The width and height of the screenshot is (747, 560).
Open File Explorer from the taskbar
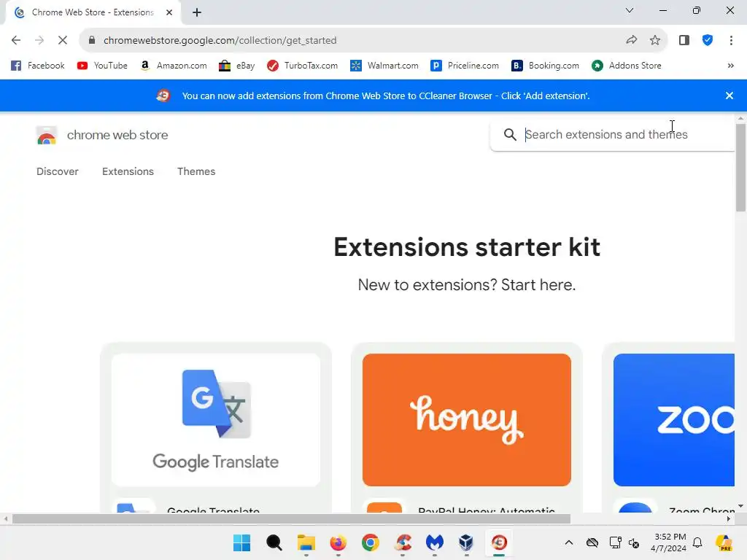[306, 542]
